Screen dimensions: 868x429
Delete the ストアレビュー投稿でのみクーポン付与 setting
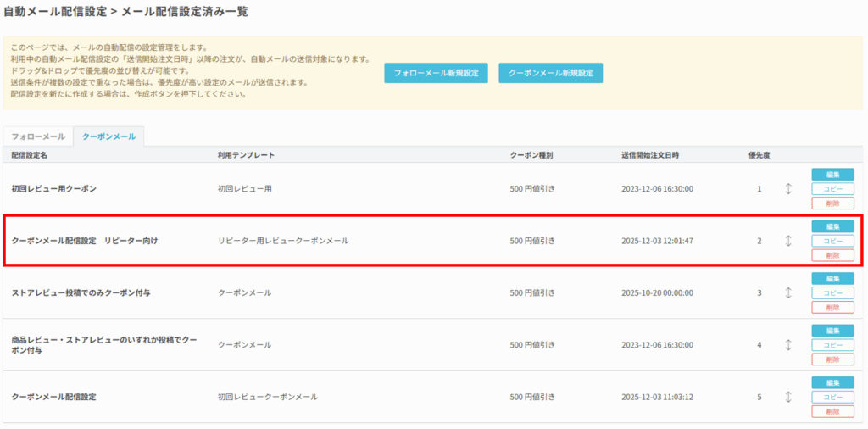click(x=832, y=307)
